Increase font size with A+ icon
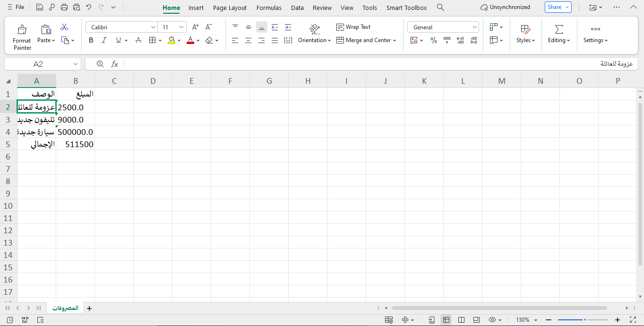Screen dimensions: 644x326 pos(195,27)
